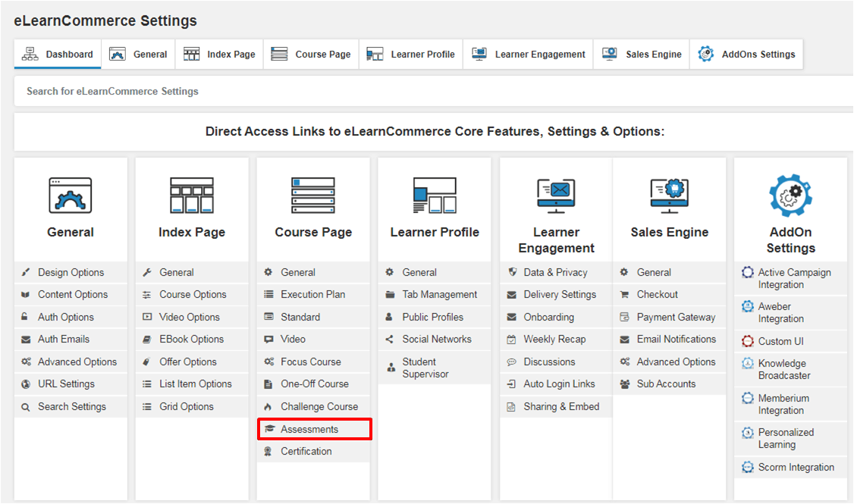854x504 pixels.
Task: Click the Index Page grid layout icon
Action: 192,196
